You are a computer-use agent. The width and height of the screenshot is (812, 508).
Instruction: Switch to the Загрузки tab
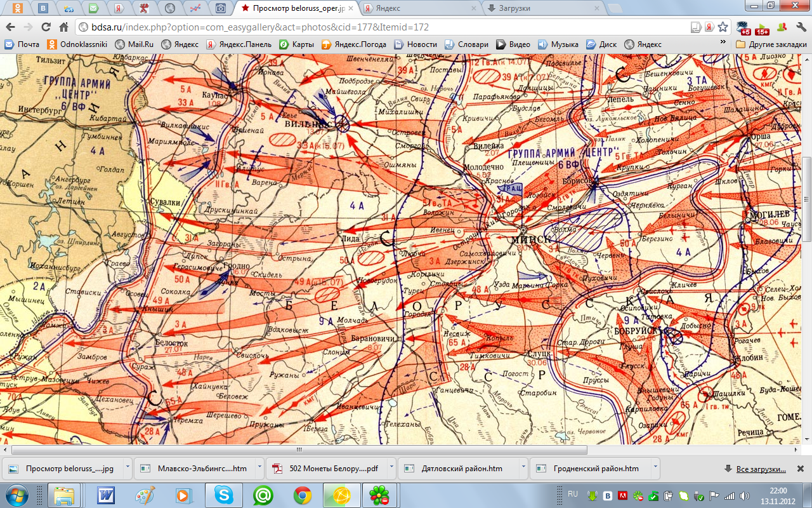coord(539,8)
